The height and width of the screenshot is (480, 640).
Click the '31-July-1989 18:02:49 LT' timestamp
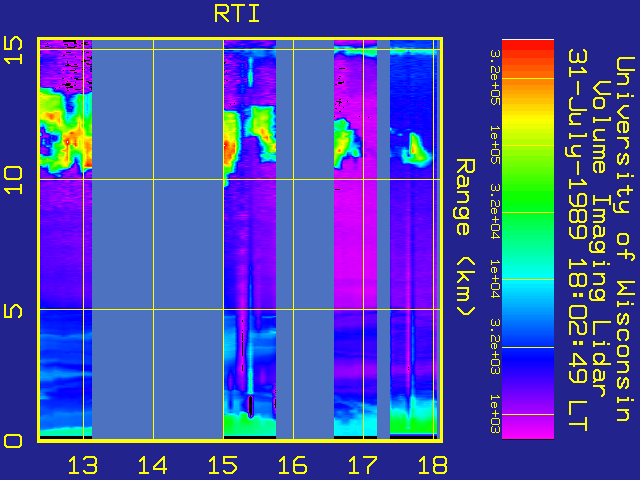pyautogui.click(x=577, y=240)
